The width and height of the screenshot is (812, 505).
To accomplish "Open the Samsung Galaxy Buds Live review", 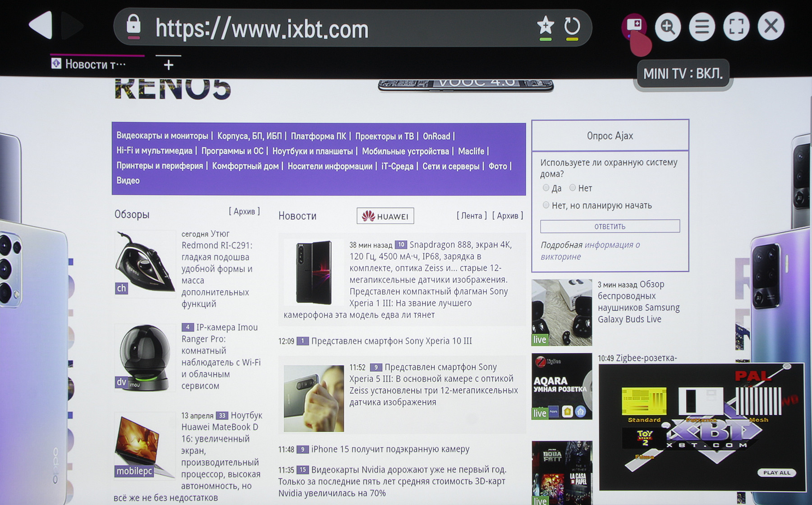I will tap(638, 302).
